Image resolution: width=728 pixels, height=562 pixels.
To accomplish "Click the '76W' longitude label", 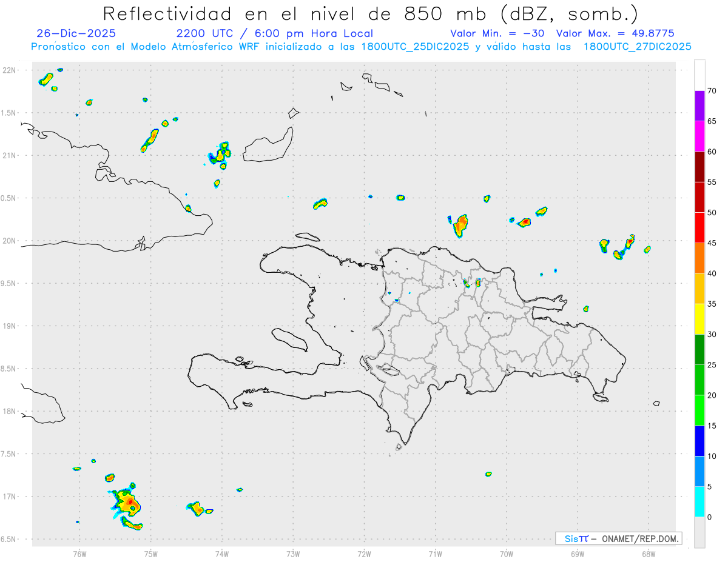I will [x=79, y=554].
